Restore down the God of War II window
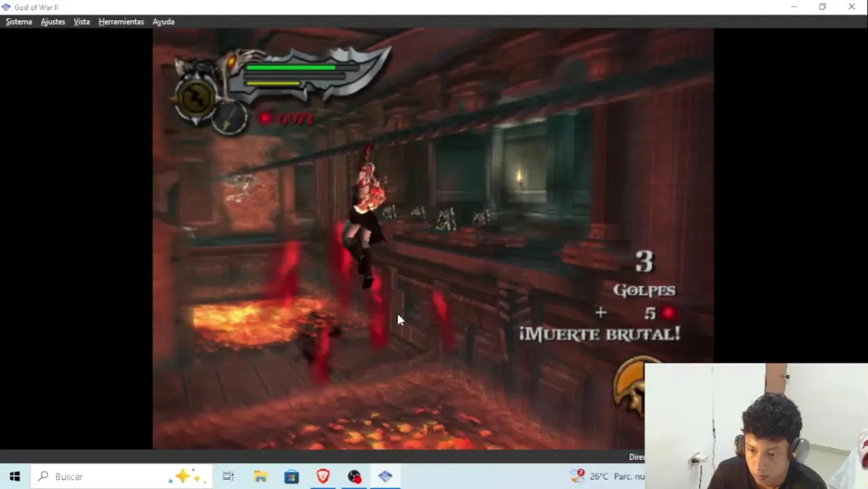 coord(822,7)
